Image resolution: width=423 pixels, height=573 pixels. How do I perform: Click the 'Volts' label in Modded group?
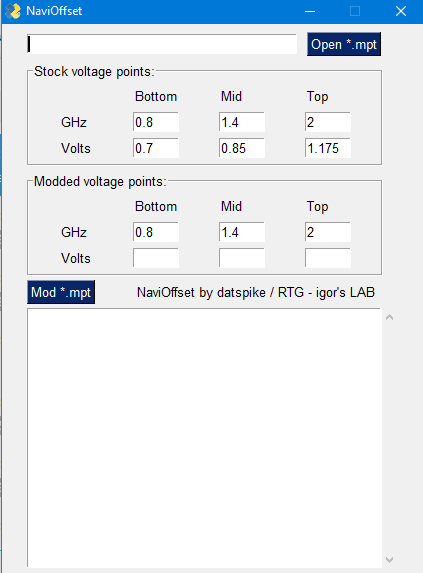pos(76,258)
